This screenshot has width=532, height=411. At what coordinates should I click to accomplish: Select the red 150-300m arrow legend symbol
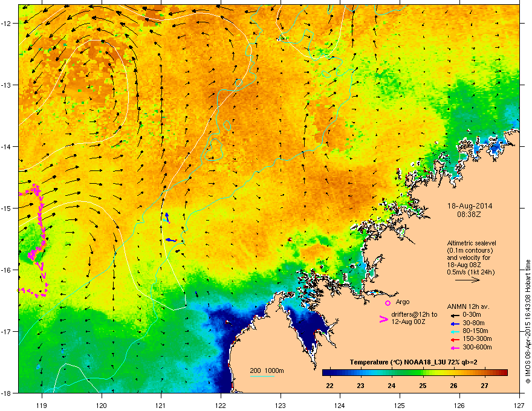coord(455,340)
